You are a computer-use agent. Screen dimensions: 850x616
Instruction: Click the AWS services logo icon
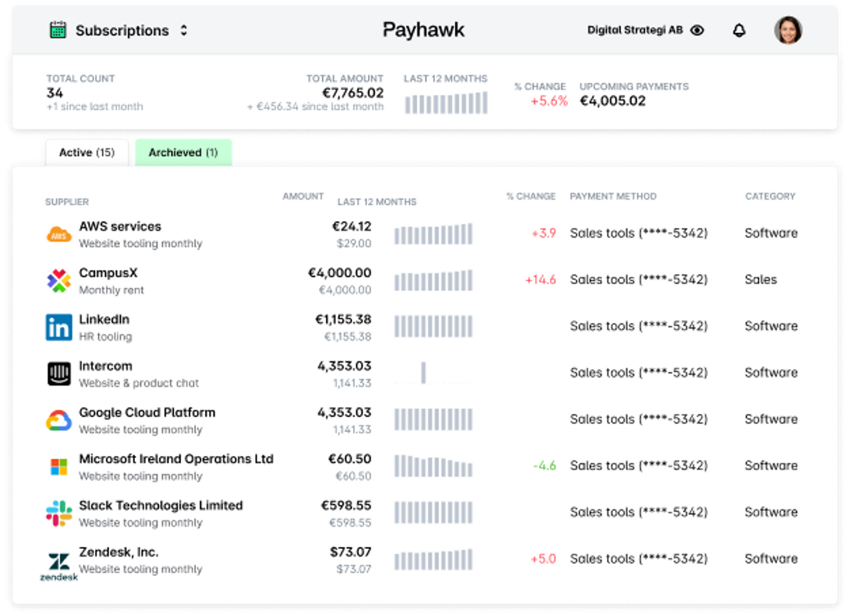tap(59, 235)
